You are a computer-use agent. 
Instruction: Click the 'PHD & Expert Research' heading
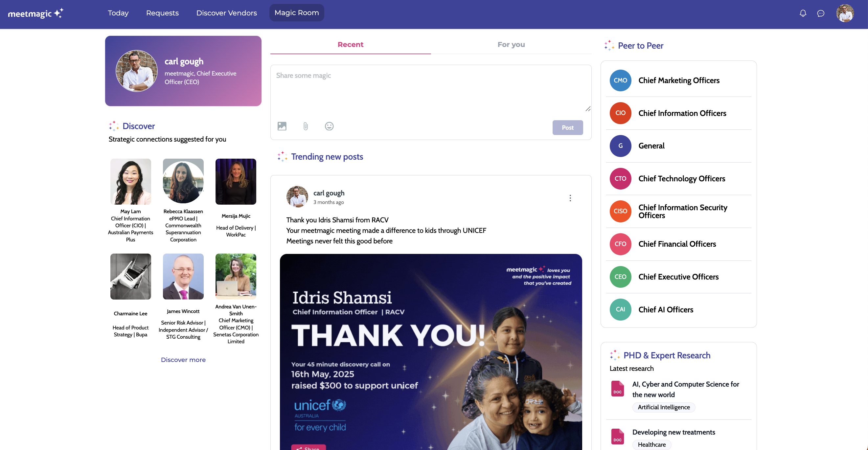[667, 355]
